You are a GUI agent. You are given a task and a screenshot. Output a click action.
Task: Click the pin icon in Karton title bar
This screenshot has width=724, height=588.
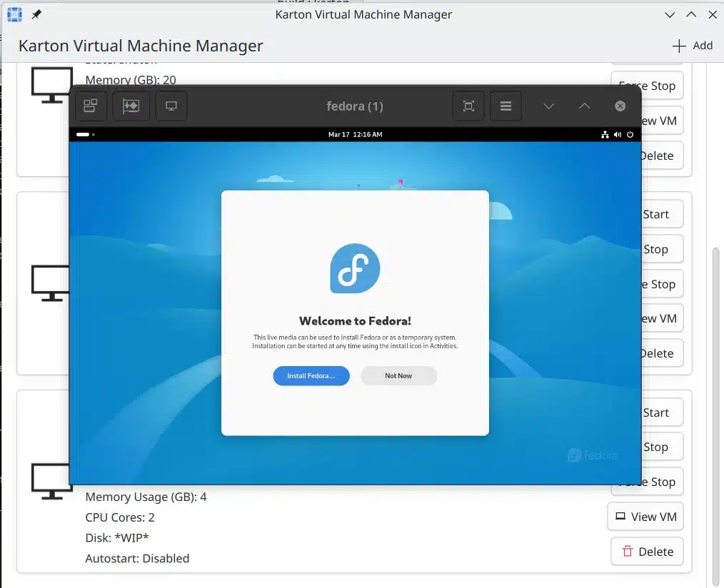[x=36, y=14]
